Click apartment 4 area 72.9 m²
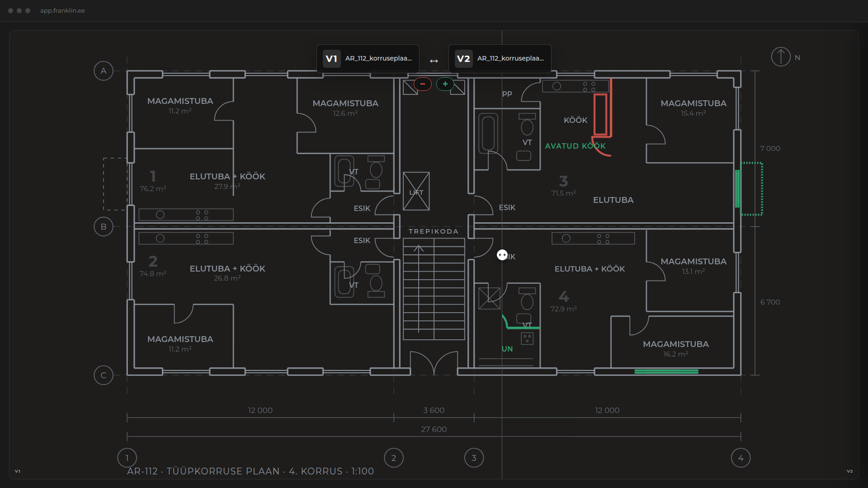Viewport: 868px width, 488px height. coord(563,309)
